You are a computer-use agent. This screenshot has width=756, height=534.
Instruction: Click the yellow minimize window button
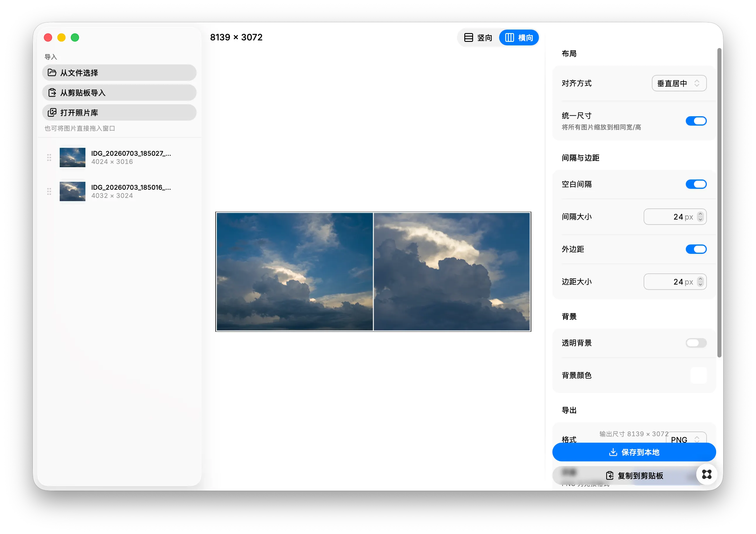(x=61, y=37)
